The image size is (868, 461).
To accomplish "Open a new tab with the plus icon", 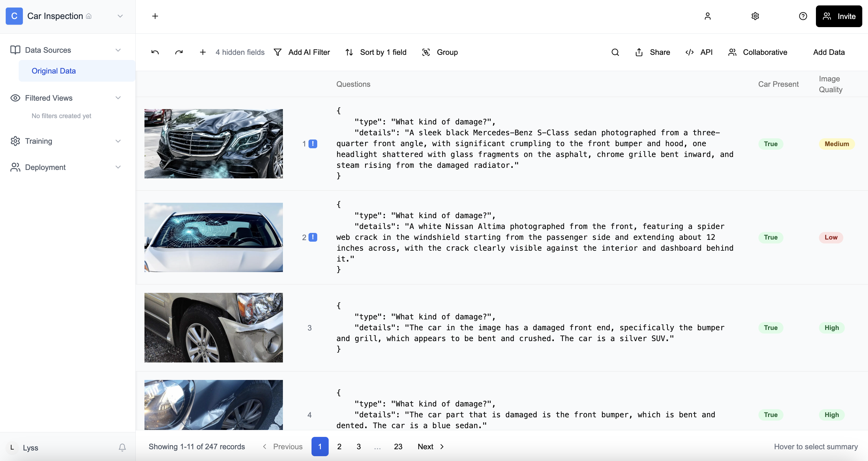I will pos(155,16).
